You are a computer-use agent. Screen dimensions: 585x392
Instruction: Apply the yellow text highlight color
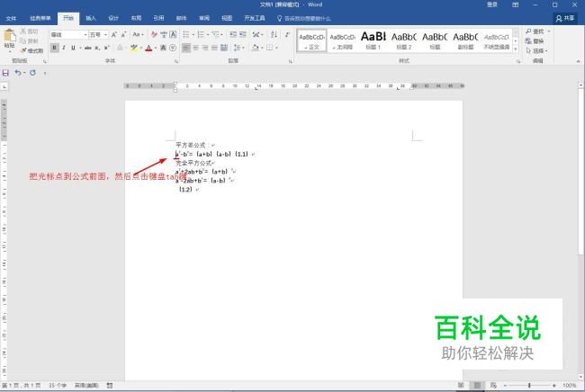click(133, 48)
